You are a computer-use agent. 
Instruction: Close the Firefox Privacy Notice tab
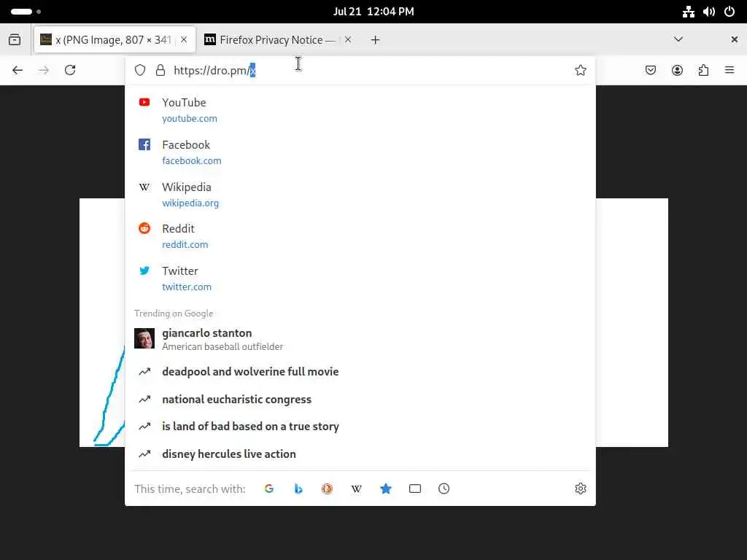tap(348, 40)
